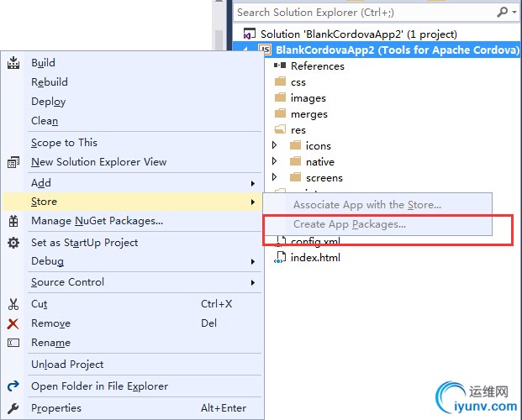Screen dimensions: 522x420
Task: Choose Build from the context menu
Action: pyautogui.click(x=133, y=62)
